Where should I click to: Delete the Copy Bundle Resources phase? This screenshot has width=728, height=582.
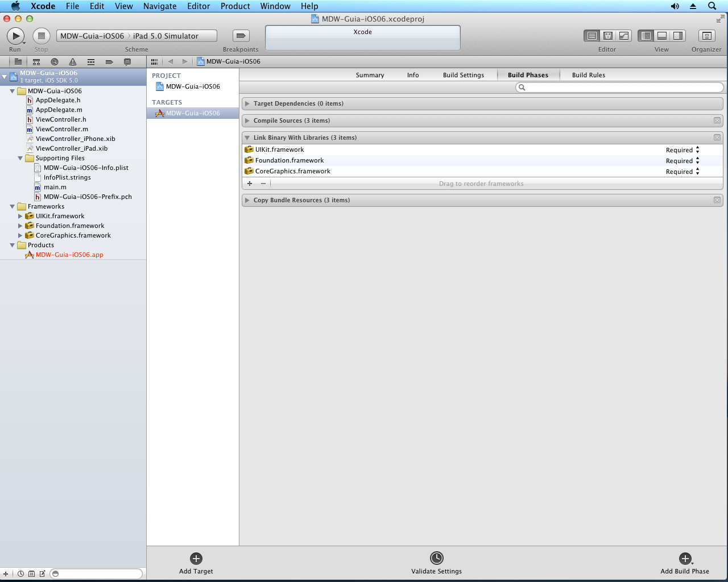click(717, 200)
